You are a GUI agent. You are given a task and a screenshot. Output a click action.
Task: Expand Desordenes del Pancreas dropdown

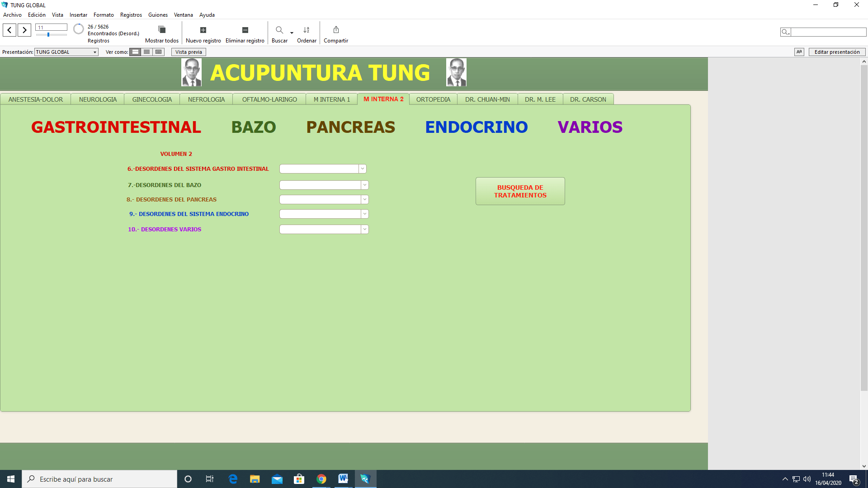[364, 199]
